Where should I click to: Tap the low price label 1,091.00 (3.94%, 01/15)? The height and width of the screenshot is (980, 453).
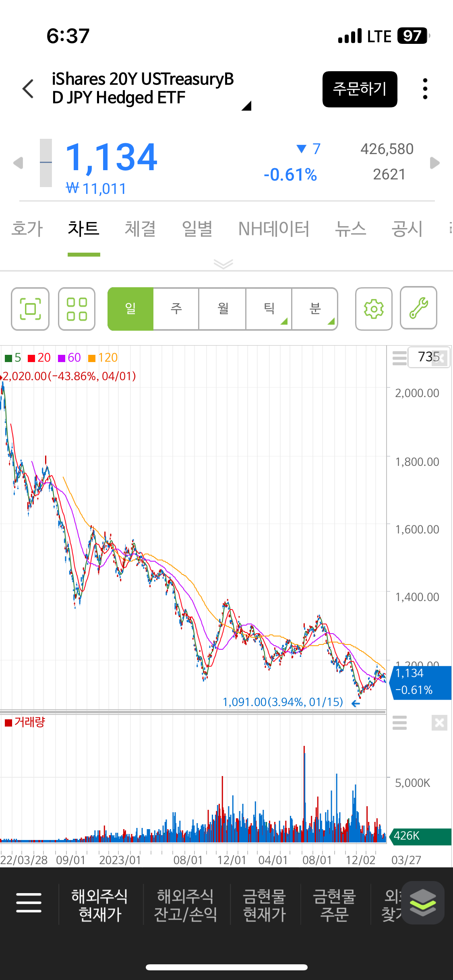(283, 702)
